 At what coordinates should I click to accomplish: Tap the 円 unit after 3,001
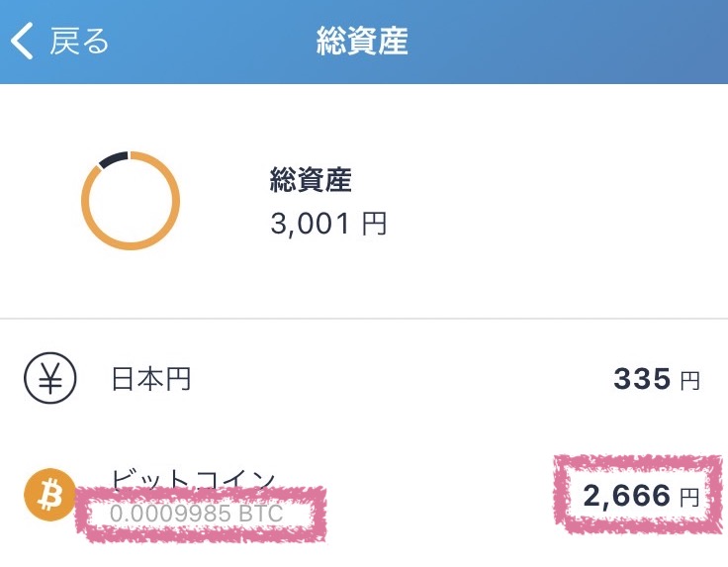[x=374, y=224]
